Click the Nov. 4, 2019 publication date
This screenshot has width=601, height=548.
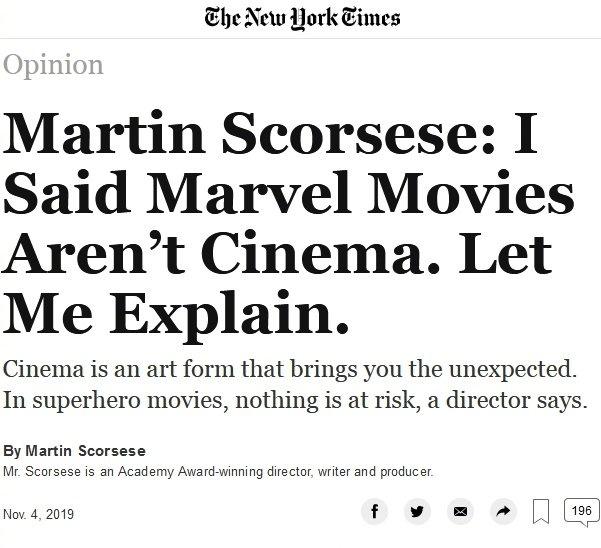tap(39, 514)
